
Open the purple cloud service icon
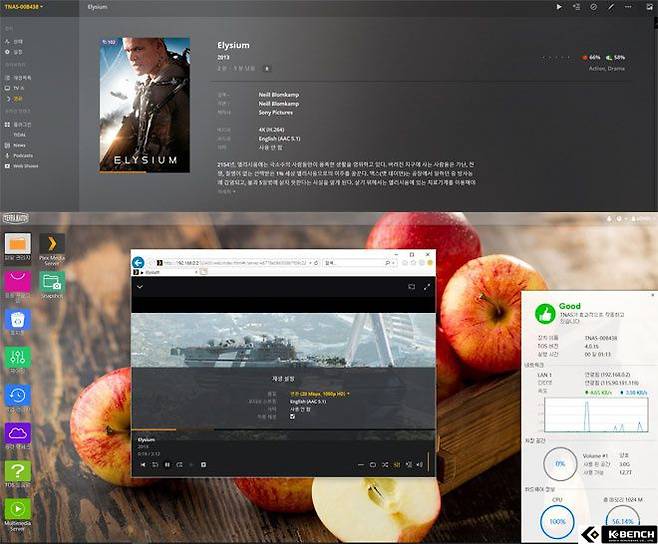click(17, 433)
